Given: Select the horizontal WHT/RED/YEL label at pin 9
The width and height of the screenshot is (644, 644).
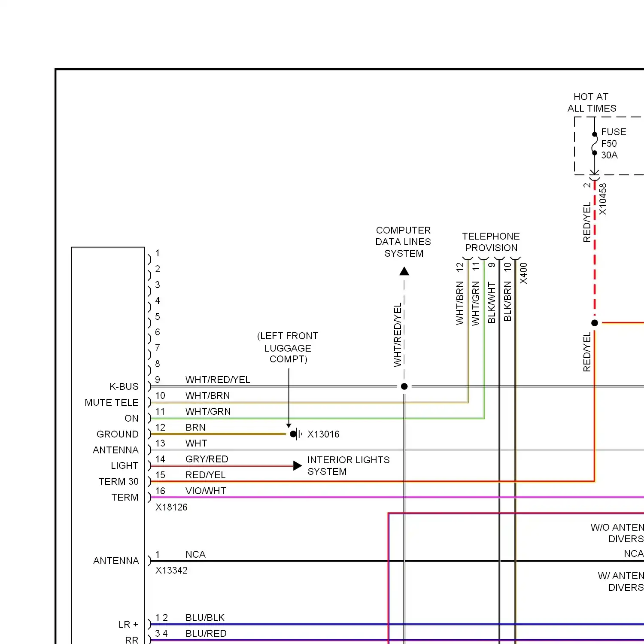Looking at the screenshot, I should click(218, 380).
